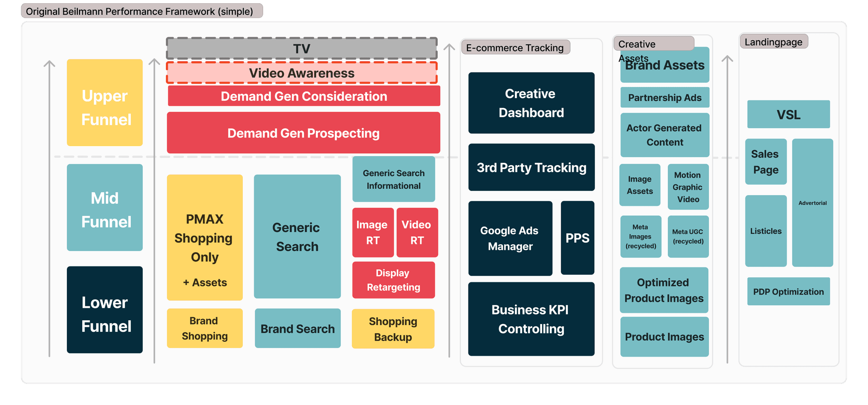Click the Motion Graphic Video box
This screenshot has width=868, height=405.
pyautogui.click(x=688, y=187)
